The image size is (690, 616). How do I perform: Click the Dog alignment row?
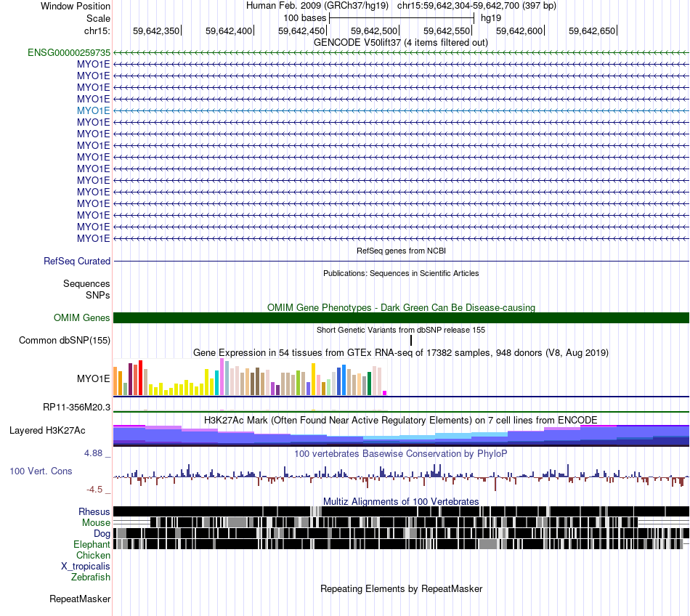coord(401,533)
